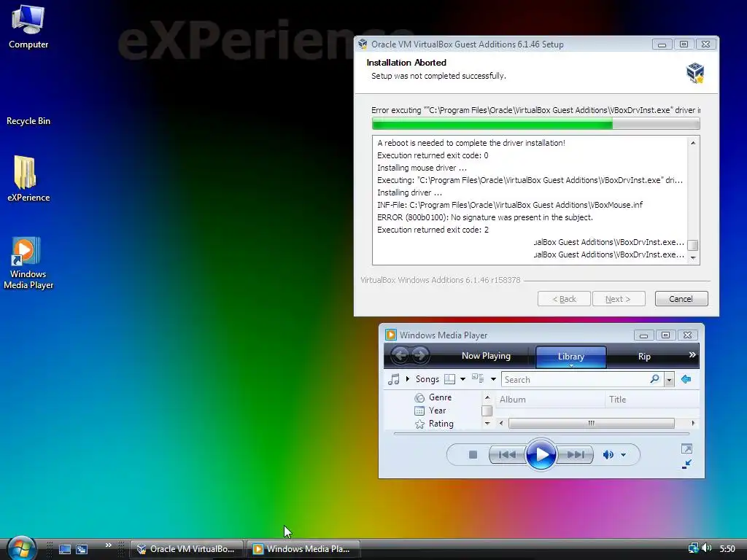Viewport: 747px width, 560px height.
Task: Click Cancel in VirtualBox setup
Action: click(x=681, y=298)
